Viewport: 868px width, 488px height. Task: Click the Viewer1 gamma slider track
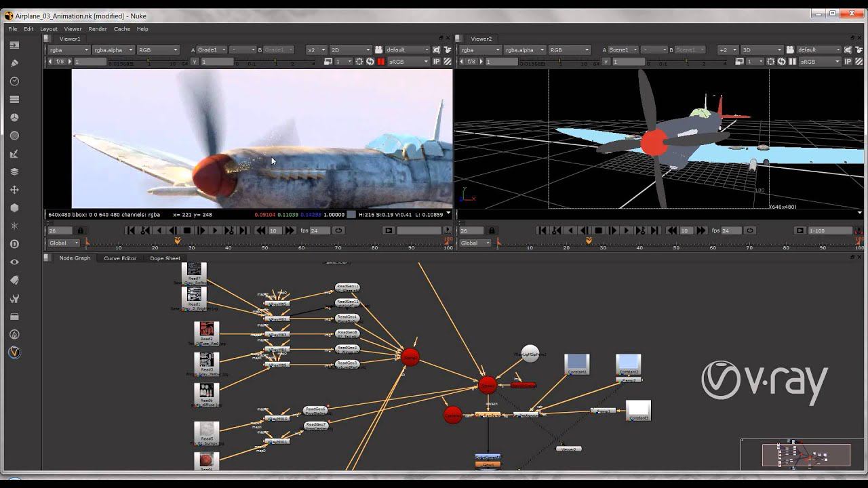(x=276, y=62)
